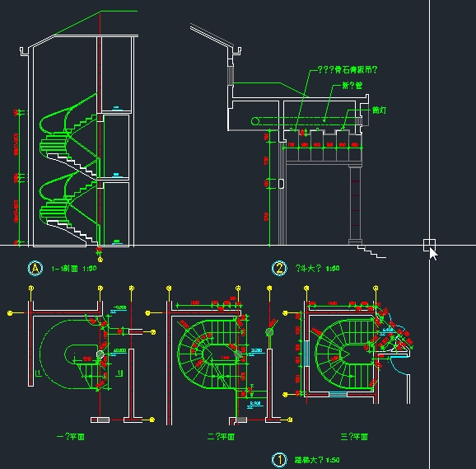This screenshot has width=476, height=469.
Task: Click the yellow axis bubble left of first floor plan
Action: pos(10,313)
